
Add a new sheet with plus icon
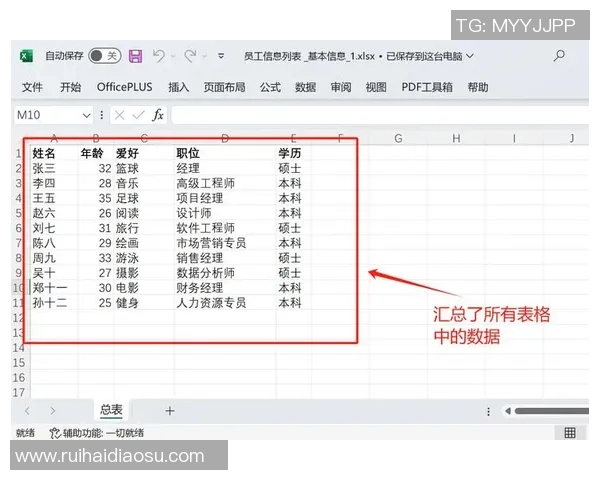click(170, 411)
